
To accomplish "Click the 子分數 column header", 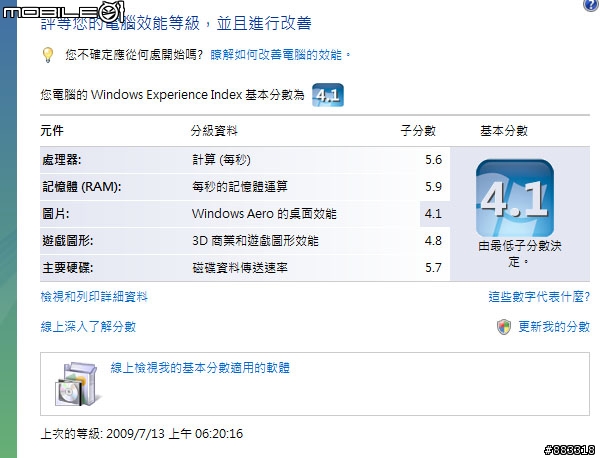I will (418, 131).
